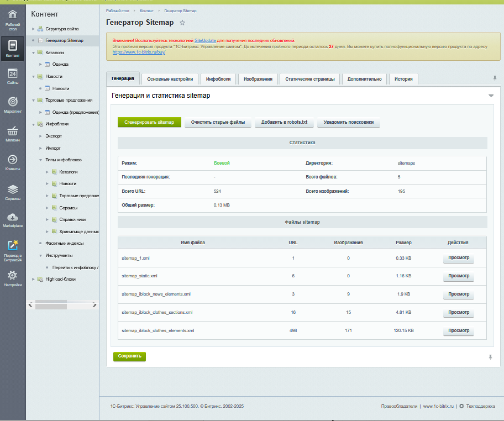Image resolution: width=504 pixels, height=421 pixels.
Task: Collapse the Генерация и статистика sitemap panel
Action: (491, 95)
